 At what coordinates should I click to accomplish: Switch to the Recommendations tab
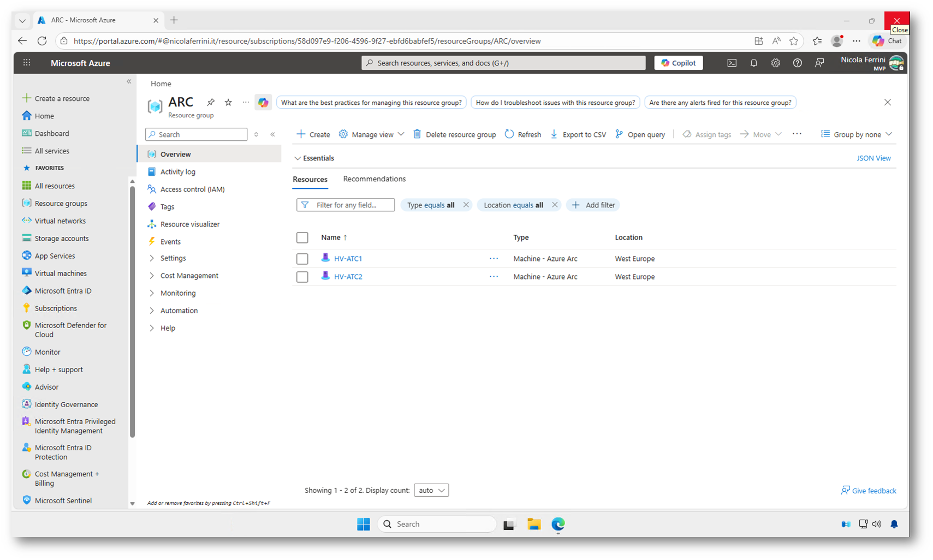pyautogui.click(x=374, y=179)
